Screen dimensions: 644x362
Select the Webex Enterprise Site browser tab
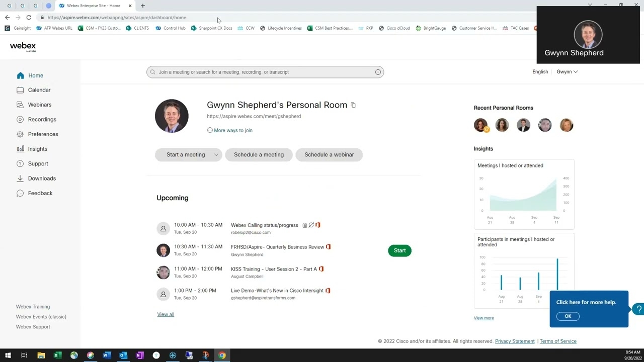coord(95,6)
